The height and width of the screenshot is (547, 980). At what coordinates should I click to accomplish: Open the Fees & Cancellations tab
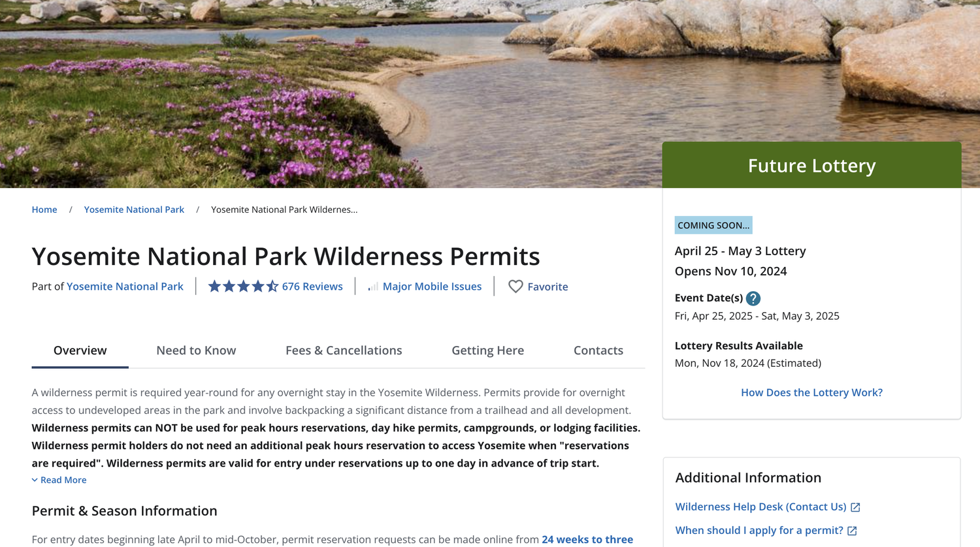(344, 351)
